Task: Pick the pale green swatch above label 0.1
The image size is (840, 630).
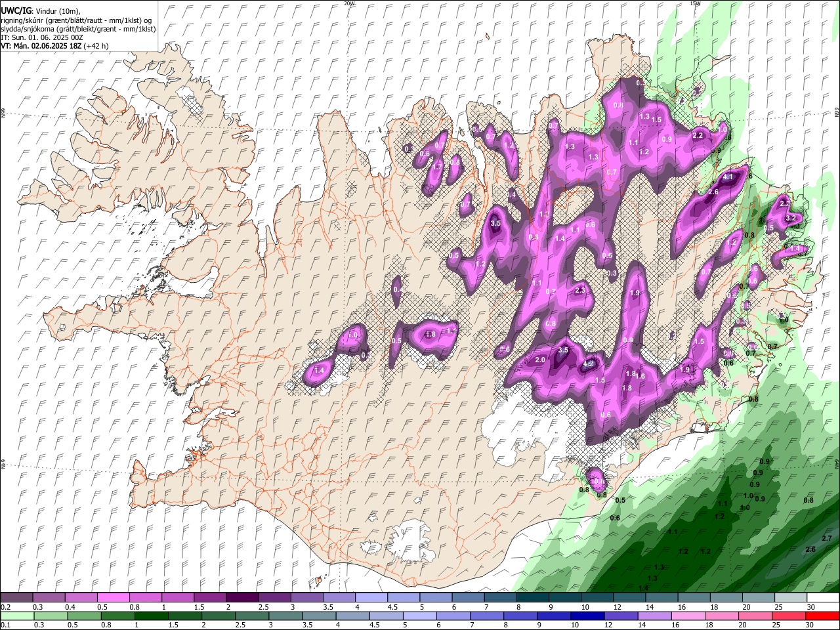Action: tap(16, 616)
